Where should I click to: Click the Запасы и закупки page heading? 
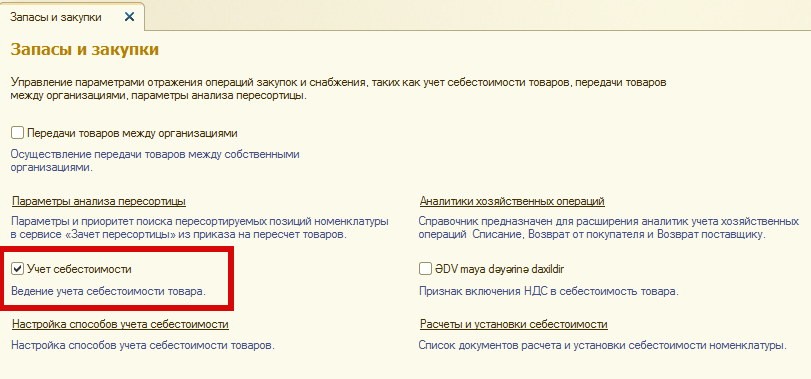point(85,50)
